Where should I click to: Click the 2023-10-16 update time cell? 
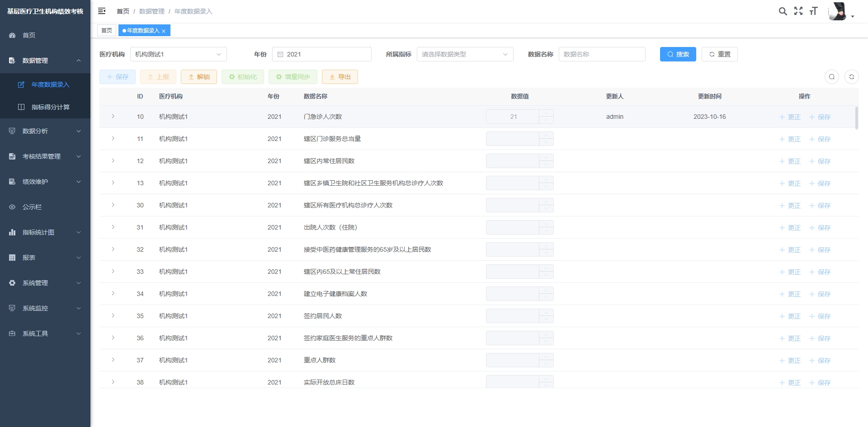coord(710,117)
